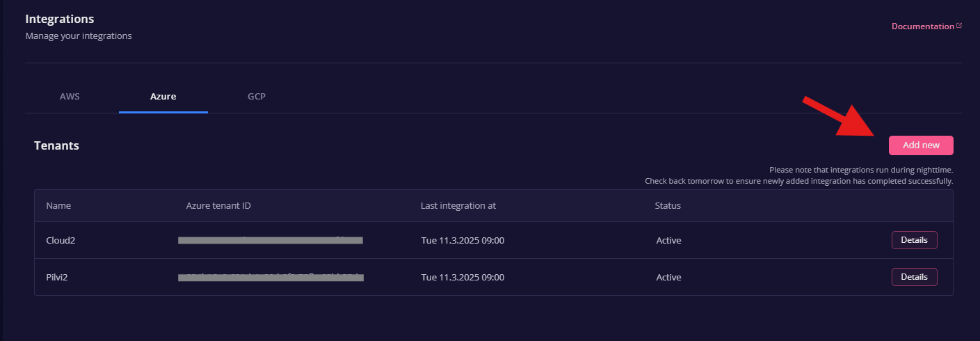980x341 pixels.
Task: Click the Active status of Cloud2
Action: pyautogui.click(x=668, y=241)
